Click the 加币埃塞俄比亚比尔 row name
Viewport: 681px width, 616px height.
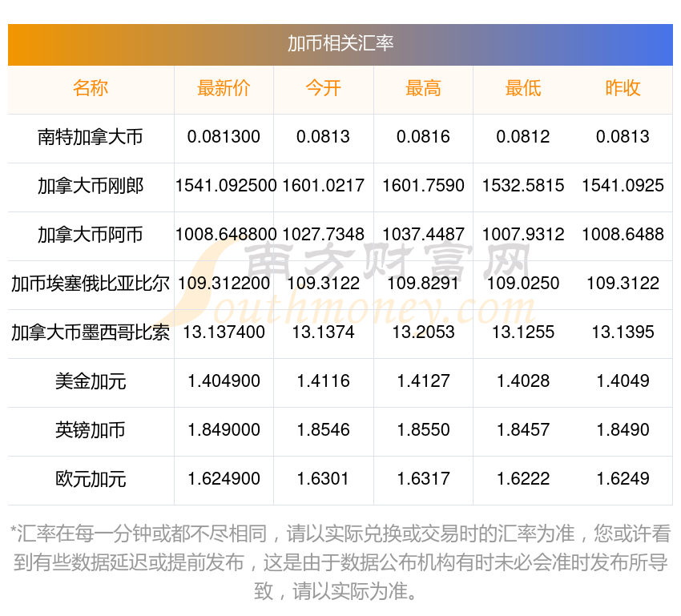[91, 284]
